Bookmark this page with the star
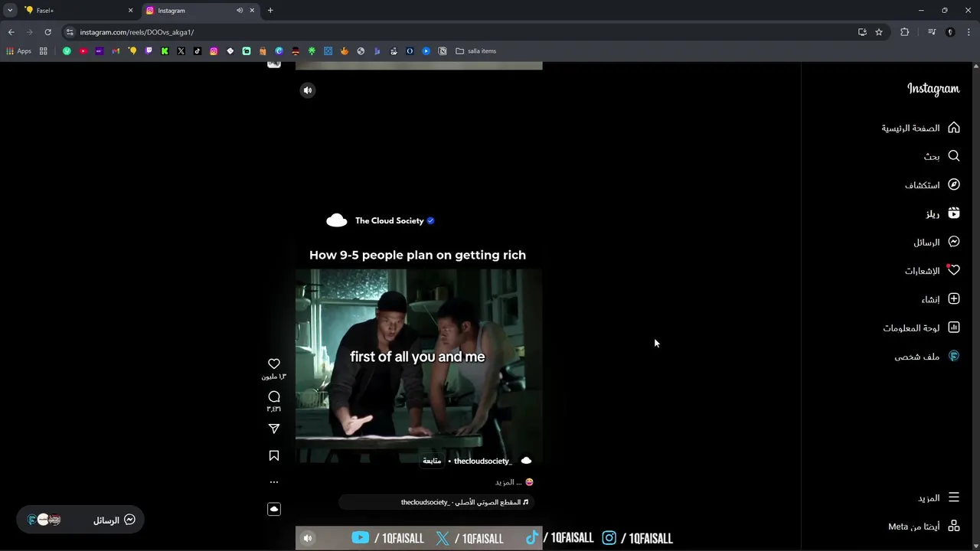The width and height of the screenshot is (980, 551). [879, 32]
